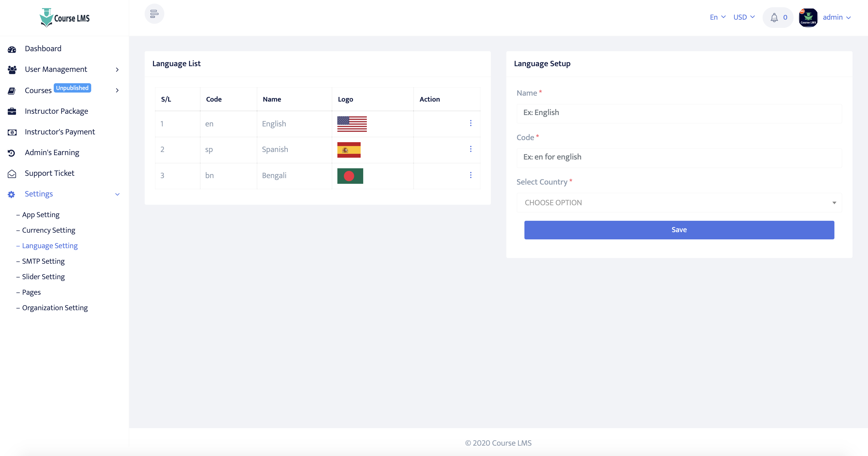The image size is (868, 456).
Task: Click the Save button
Action: point(679,230)
